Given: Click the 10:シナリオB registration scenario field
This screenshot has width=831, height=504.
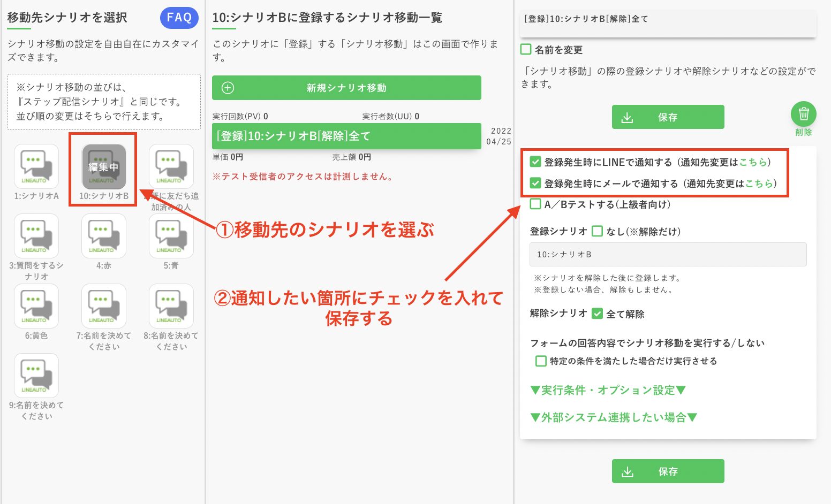Looking at the screenshot, I should point(668,254).
